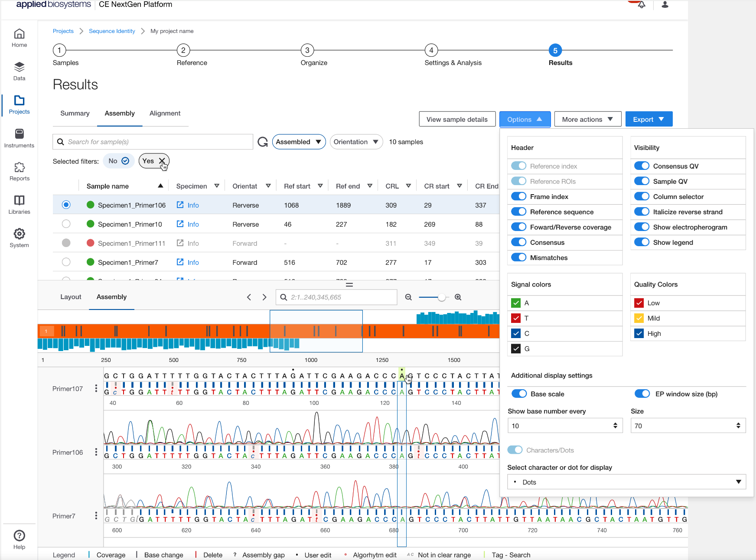Select the Specimen1_Primer10 radio button
This screenshot has height=560, width=756.
[x=66, y=224]
